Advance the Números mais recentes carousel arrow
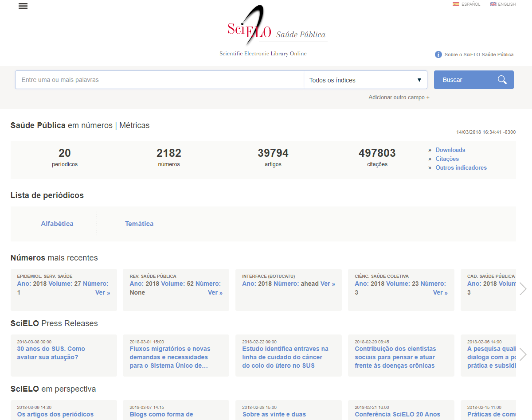 pyautogui.click(x=523, y=289)
